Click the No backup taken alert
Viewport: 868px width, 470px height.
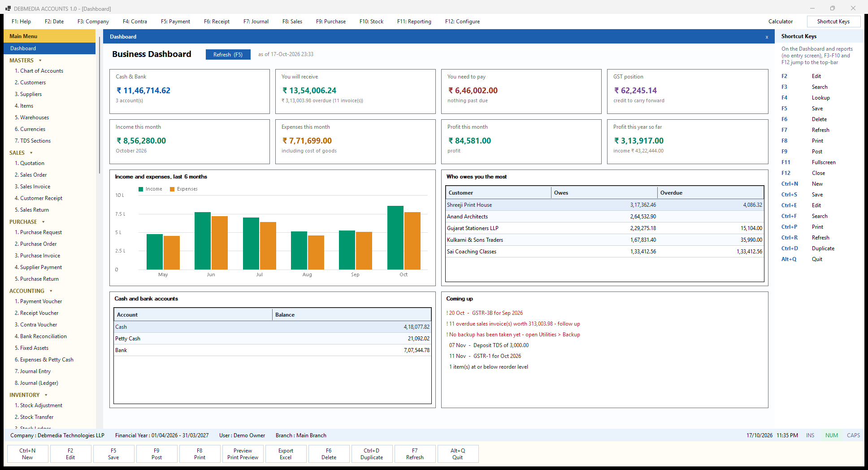[513, 335]
